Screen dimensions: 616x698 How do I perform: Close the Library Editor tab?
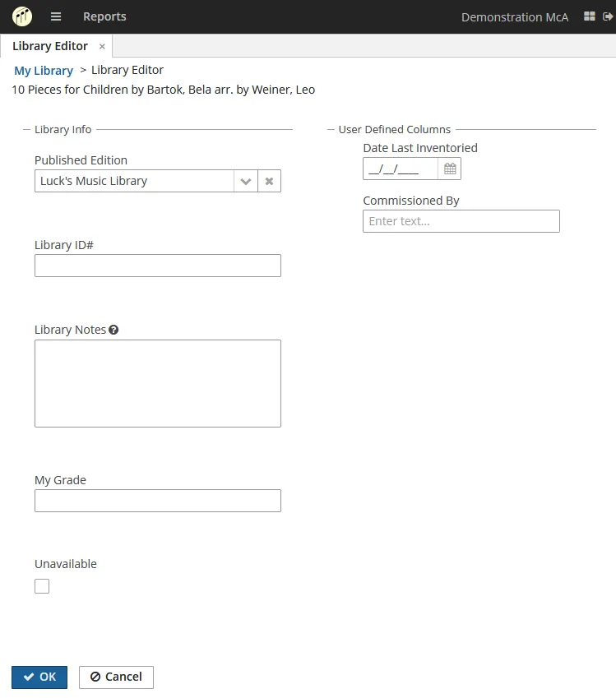point(102,46)
